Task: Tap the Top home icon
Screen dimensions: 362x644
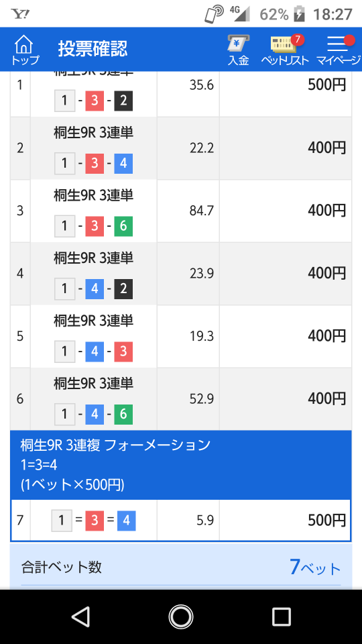Action: pos(25,50)
